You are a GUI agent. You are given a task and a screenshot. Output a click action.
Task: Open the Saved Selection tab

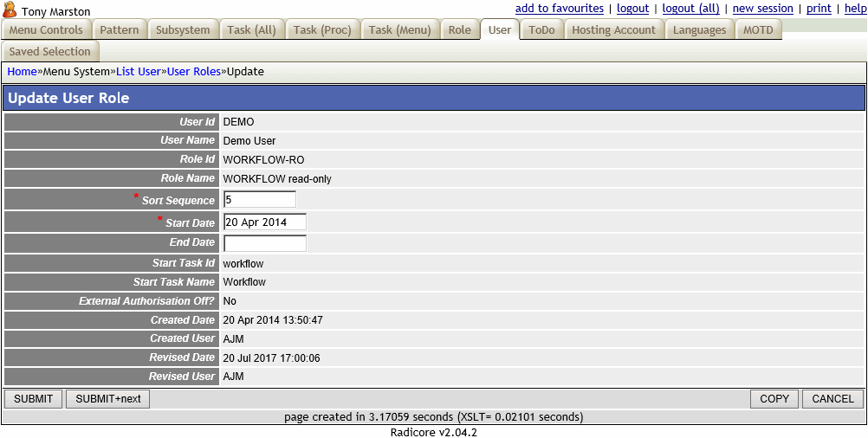[x=50, y=52]
